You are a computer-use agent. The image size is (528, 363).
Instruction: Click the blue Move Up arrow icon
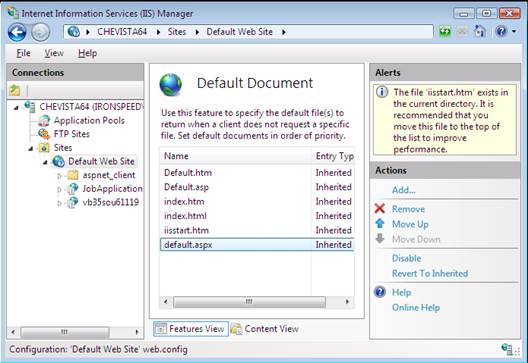click(380, 224)
